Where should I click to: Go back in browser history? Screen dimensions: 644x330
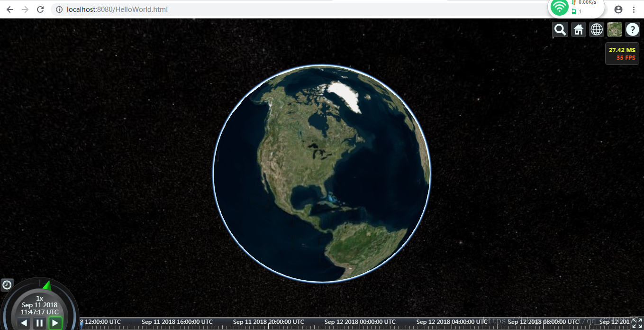coord(9,9)
